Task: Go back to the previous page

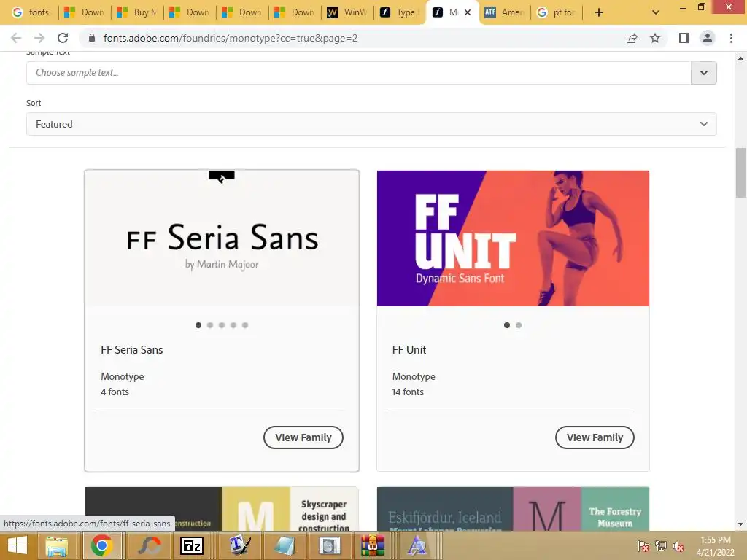Action: coord(16,38)
